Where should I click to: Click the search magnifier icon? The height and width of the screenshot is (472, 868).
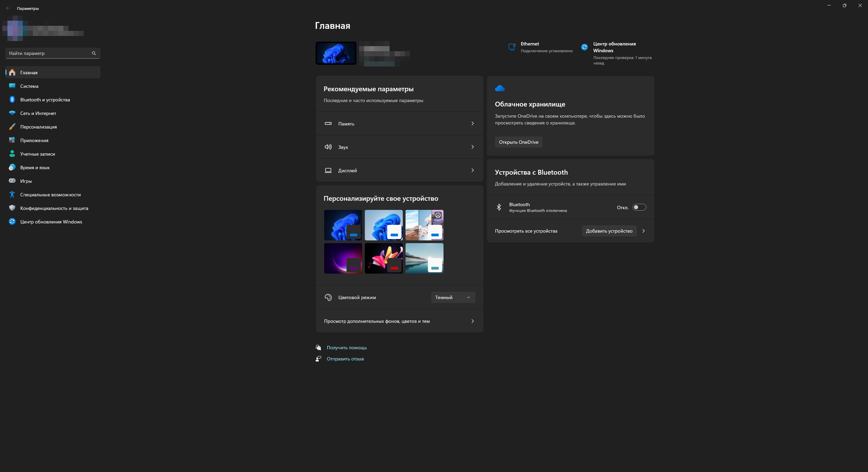point(94,53)
